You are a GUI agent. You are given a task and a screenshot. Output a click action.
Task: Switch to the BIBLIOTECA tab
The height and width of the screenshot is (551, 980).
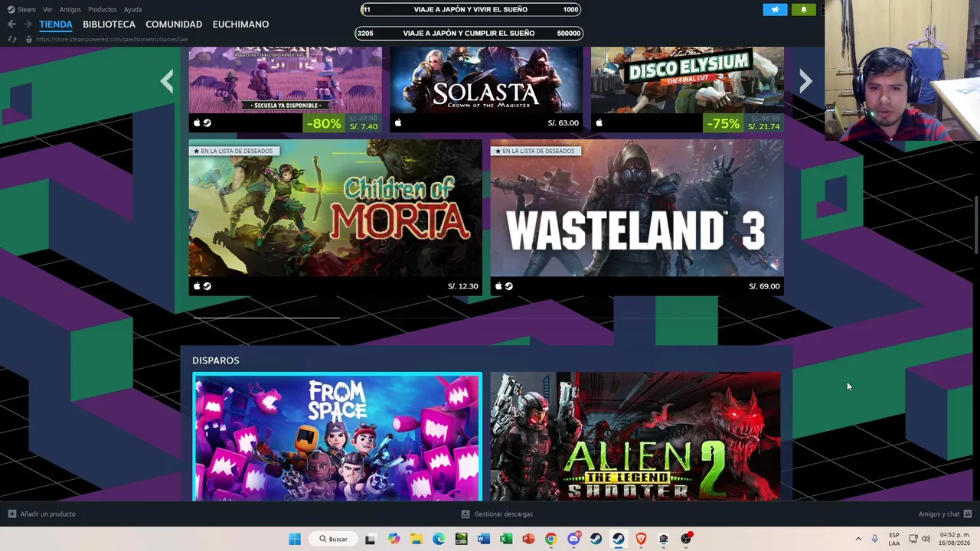[109, 24]
